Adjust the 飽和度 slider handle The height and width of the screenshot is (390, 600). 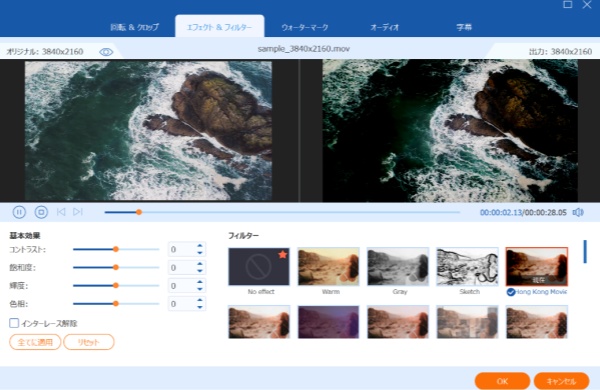(x=116, y=267)
